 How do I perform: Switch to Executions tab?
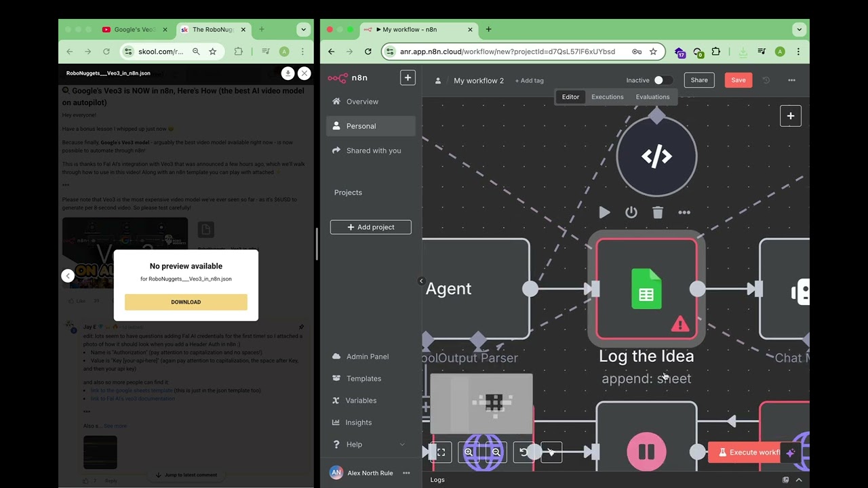point(607,97)
